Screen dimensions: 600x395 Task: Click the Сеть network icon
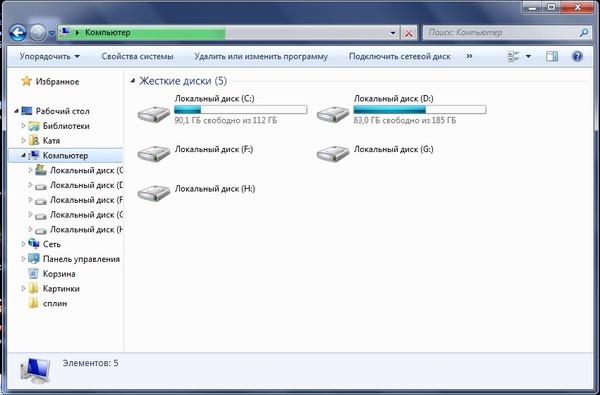[34, 244]
